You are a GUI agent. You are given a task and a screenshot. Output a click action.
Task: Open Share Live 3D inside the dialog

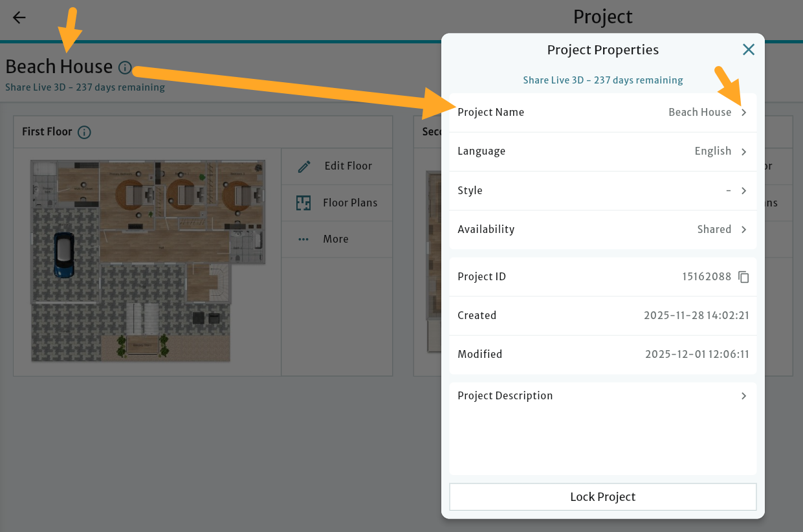click(x=602, y=80)
